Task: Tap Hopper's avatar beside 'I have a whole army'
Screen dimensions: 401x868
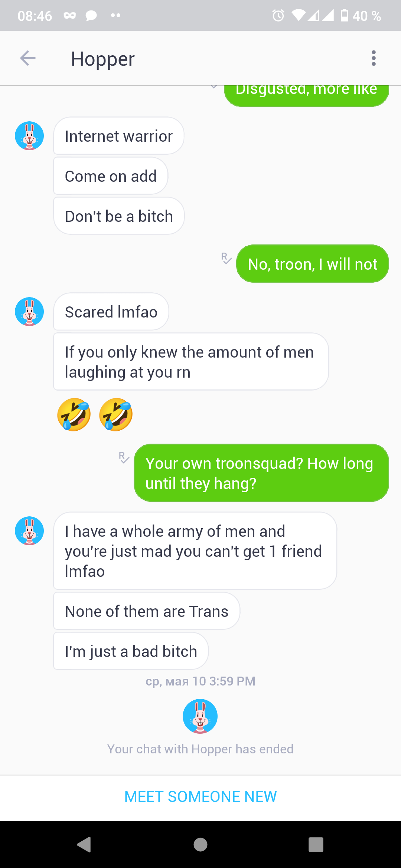Action: coord(29,531)
